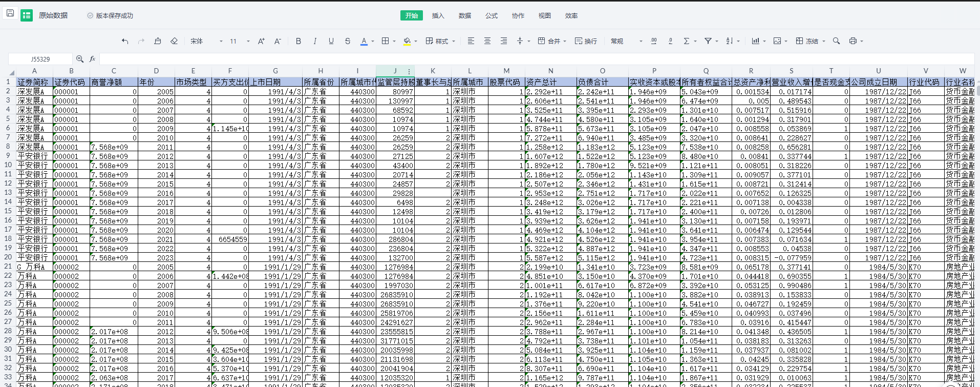Screen dimensions: 980x387
Task: Open the 合并 merge cells dropdown
Action: point(552,41)
